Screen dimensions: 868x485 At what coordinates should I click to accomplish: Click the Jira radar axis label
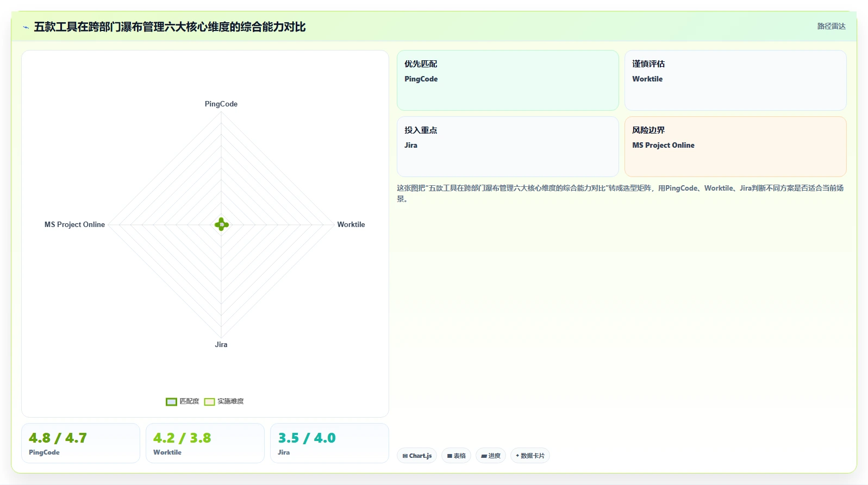click(x=221, y=344)
